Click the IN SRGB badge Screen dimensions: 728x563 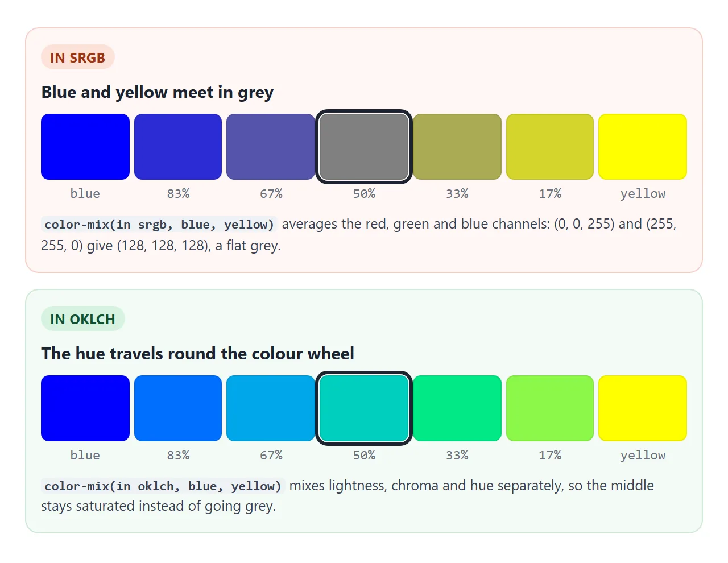78,57
